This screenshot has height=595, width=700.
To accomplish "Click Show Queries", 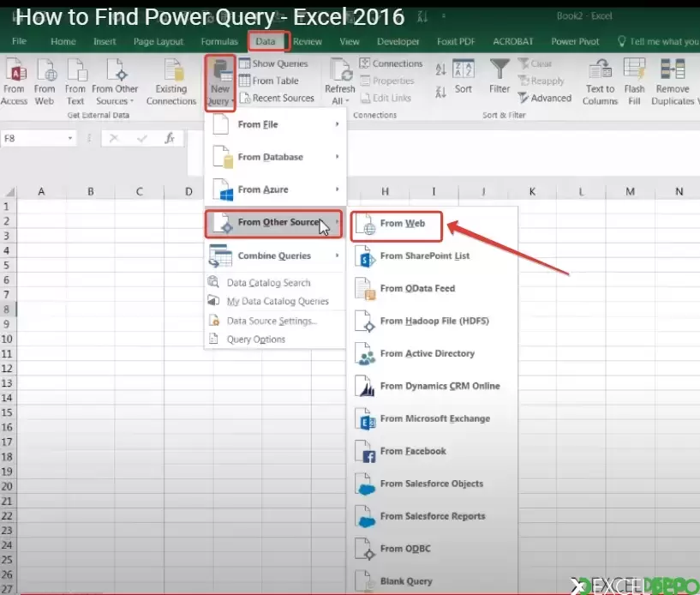I will pyautogui.click(x=273, y=63).
